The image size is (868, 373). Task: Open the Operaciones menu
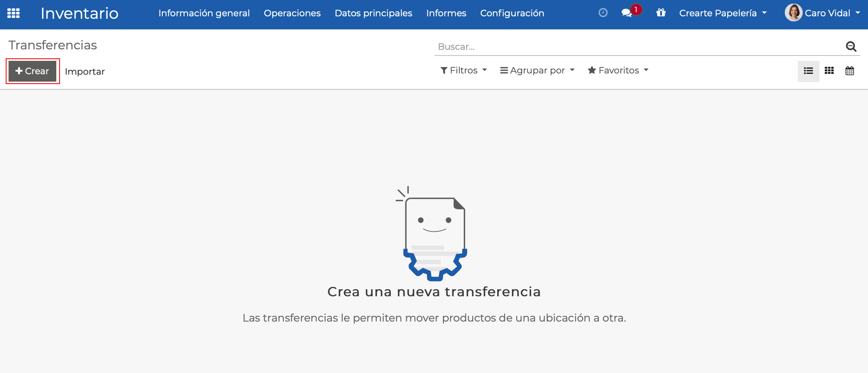click(x=292, y=13)
